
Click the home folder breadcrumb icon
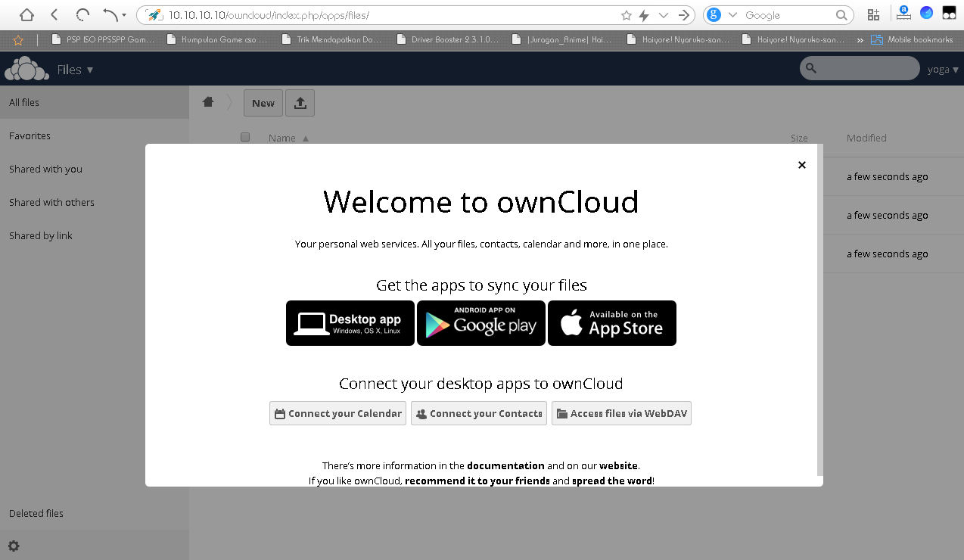pos(208,102)
